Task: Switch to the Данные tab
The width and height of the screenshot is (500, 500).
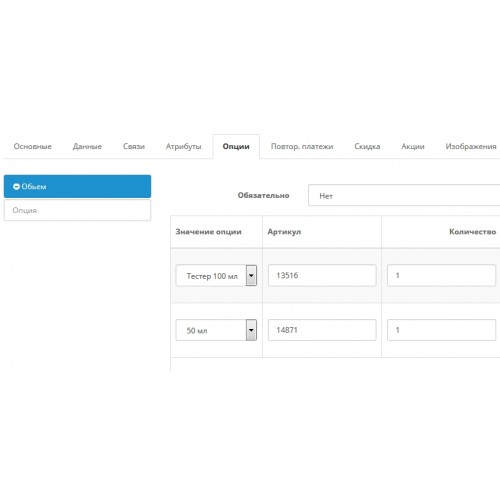Action: coord(87,146)
